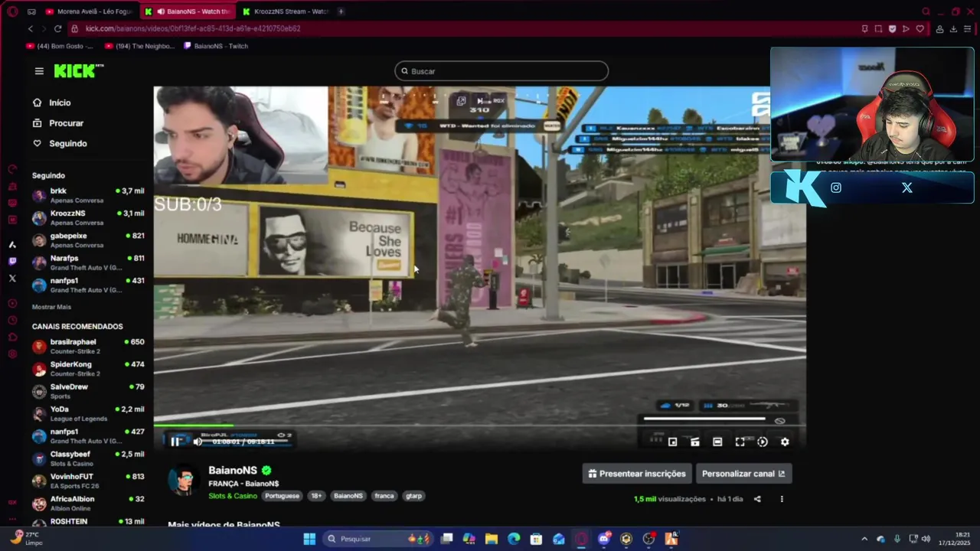Viewport: 980px width, 551px height.
Task: Open browser sidebar Twitch icon
Action: (x=12, y=262)
